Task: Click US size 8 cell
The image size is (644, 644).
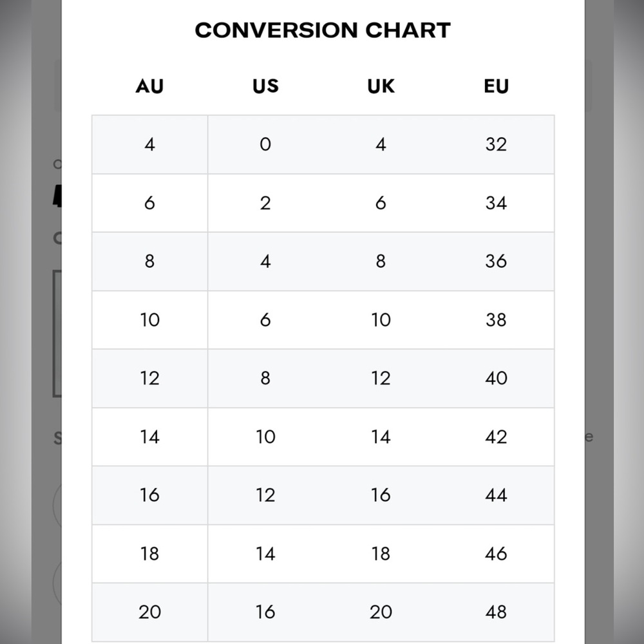Action: click(265, 378)
